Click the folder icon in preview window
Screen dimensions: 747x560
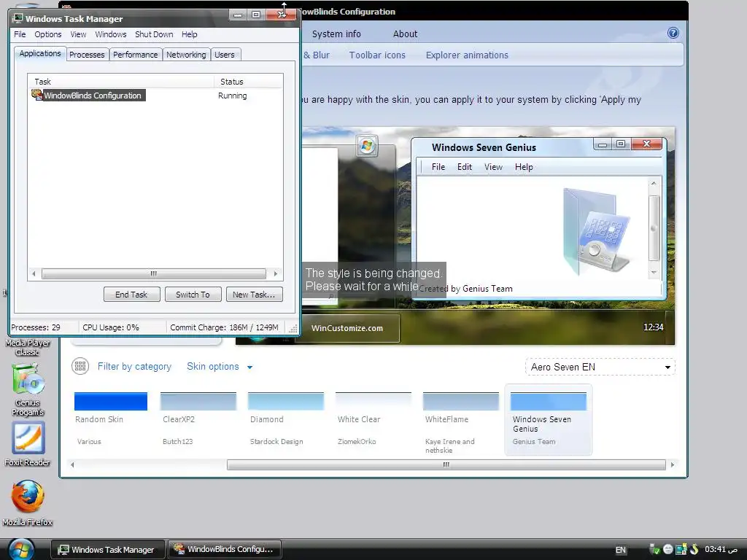pyautogui.click(x=595, y=231)
